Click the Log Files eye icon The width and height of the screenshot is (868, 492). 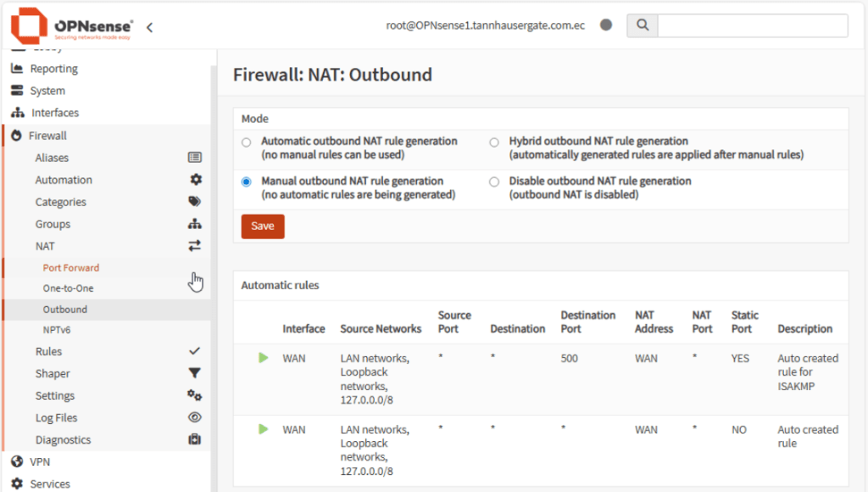point(195,417)
